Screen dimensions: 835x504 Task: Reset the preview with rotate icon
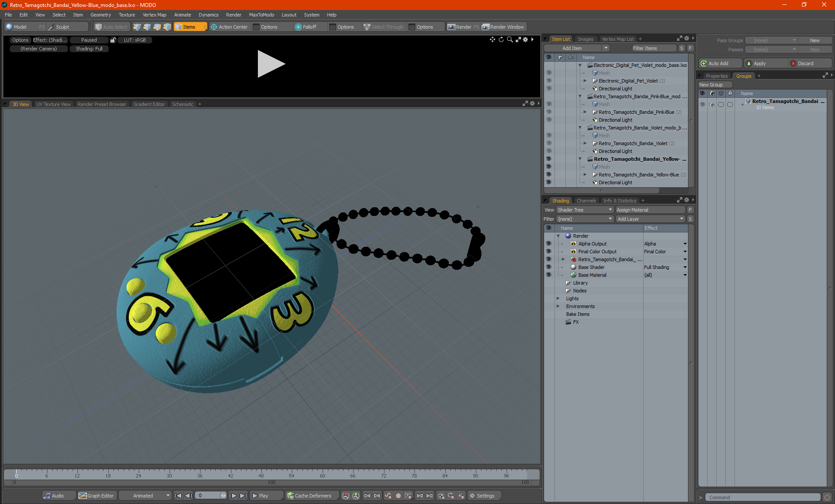pos(501,40)
